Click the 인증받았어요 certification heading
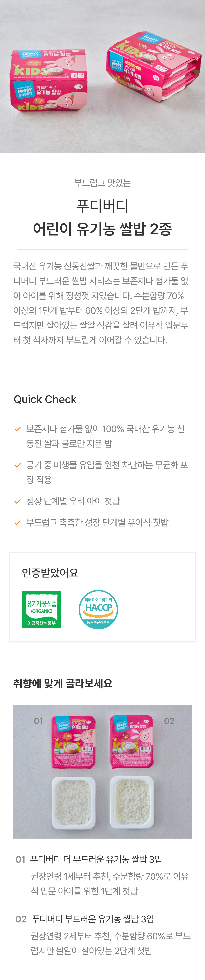205x980 pixels. pyautogui.click(x=50, y=572)
